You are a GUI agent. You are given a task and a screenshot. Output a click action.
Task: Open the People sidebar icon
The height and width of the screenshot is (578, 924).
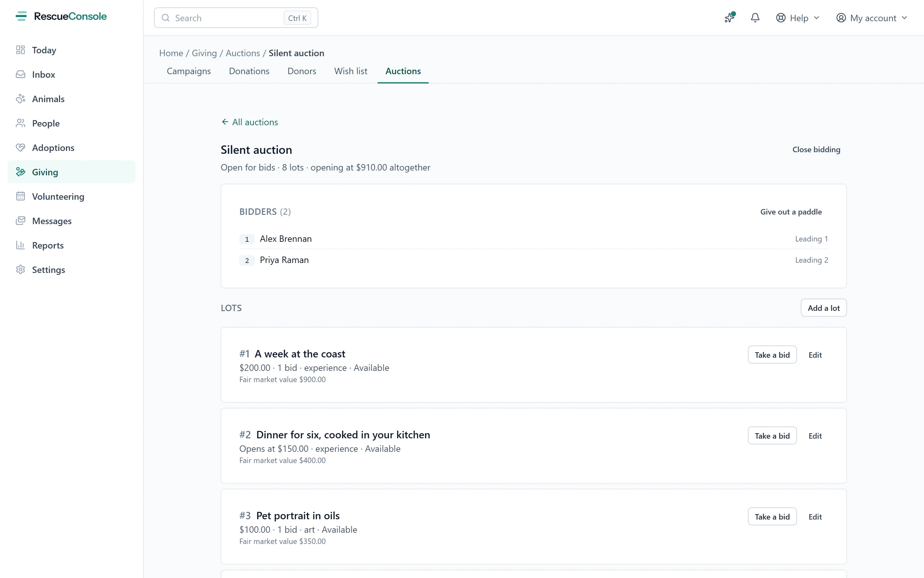click(x=21, y=124)
